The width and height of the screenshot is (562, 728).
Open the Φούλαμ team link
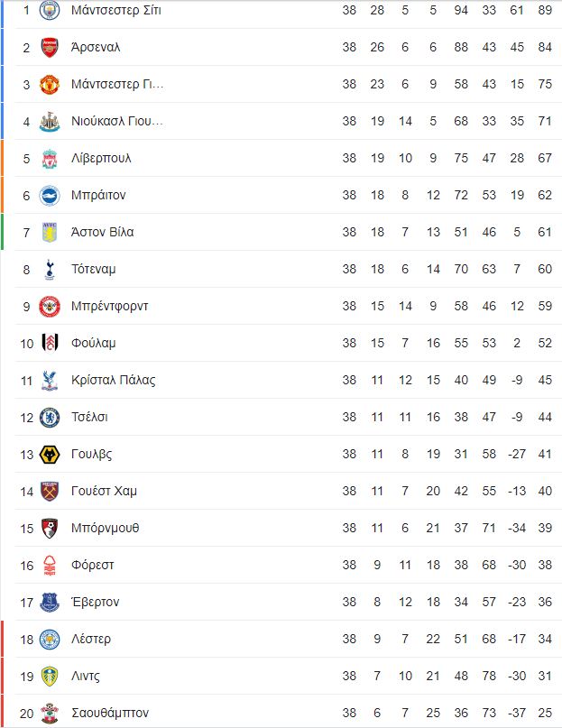93,344
